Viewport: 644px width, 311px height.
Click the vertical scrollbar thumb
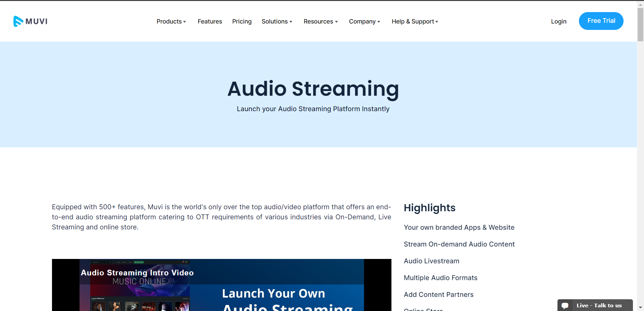640,25
